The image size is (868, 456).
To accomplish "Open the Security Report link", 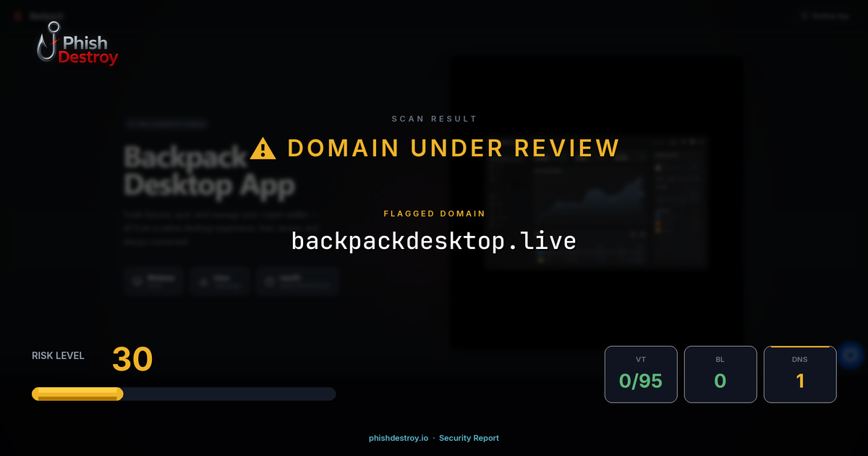I will (x=469, y=438).
